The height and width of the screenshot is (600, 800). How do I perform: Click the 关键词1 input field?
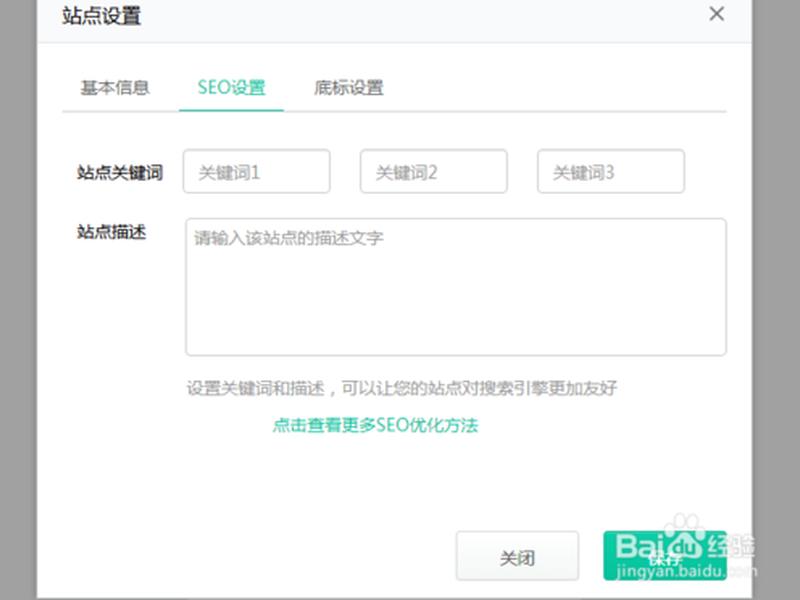tap(257, 171)
